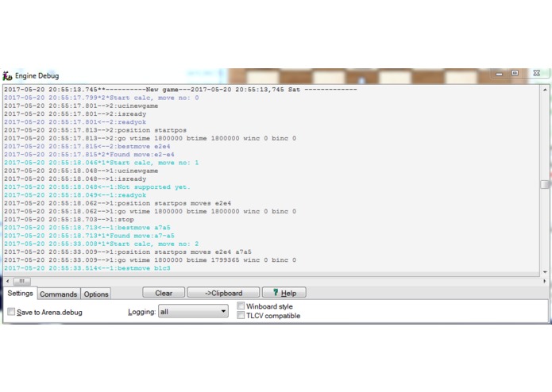This screenshot has height=392, width=552.
Task: Click the horizontal scrollbar thumb
Action: (21, 281)
